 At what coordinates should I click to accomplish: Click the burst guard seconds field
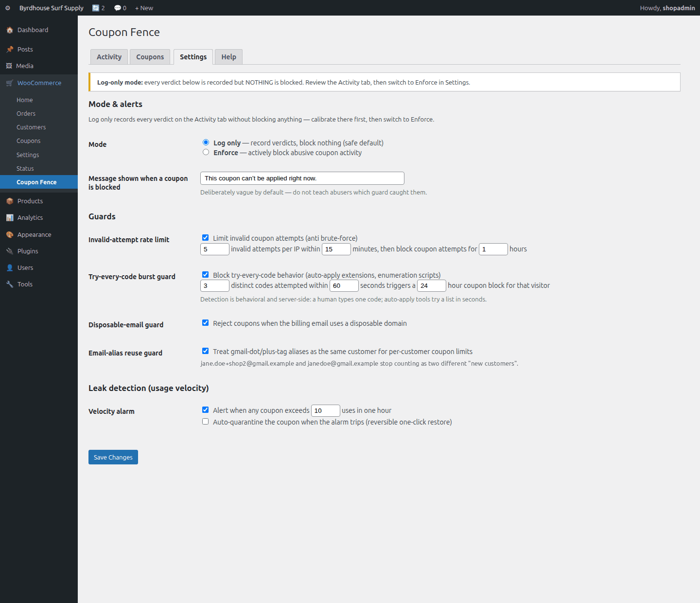tap(344, 285)
